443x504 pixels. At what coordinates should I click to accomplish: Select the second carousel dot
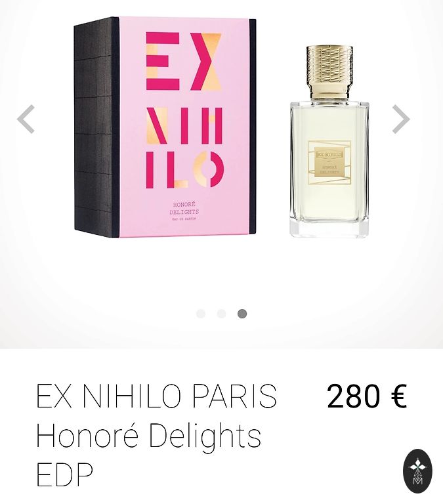coord(221,314)
